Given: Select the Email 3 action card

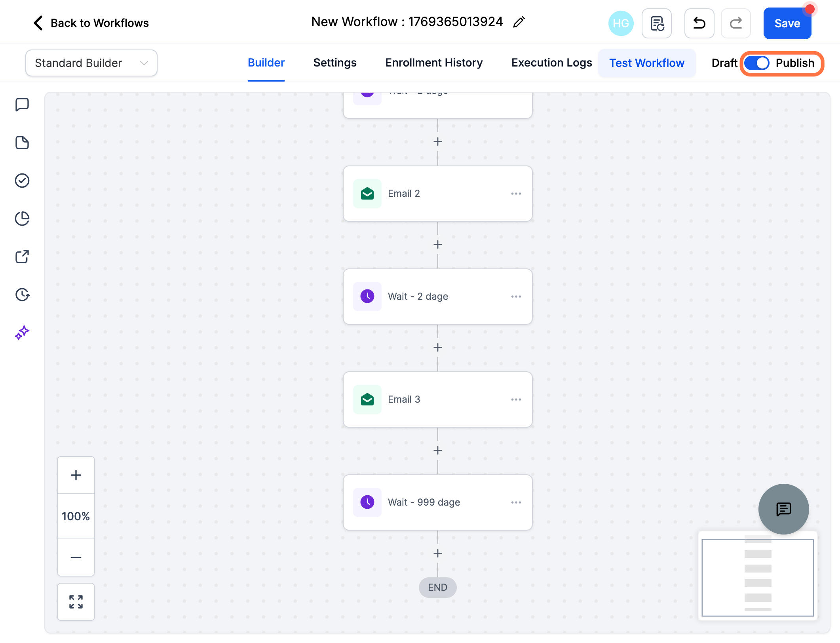Looking at the screenshot, I should coord(438,399).
